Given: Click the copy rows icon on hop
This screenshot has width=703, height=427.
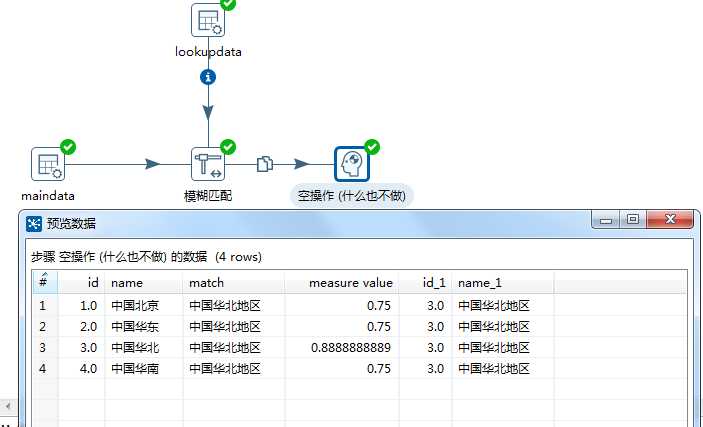Looking at the screenshot, I should (265, 164).
